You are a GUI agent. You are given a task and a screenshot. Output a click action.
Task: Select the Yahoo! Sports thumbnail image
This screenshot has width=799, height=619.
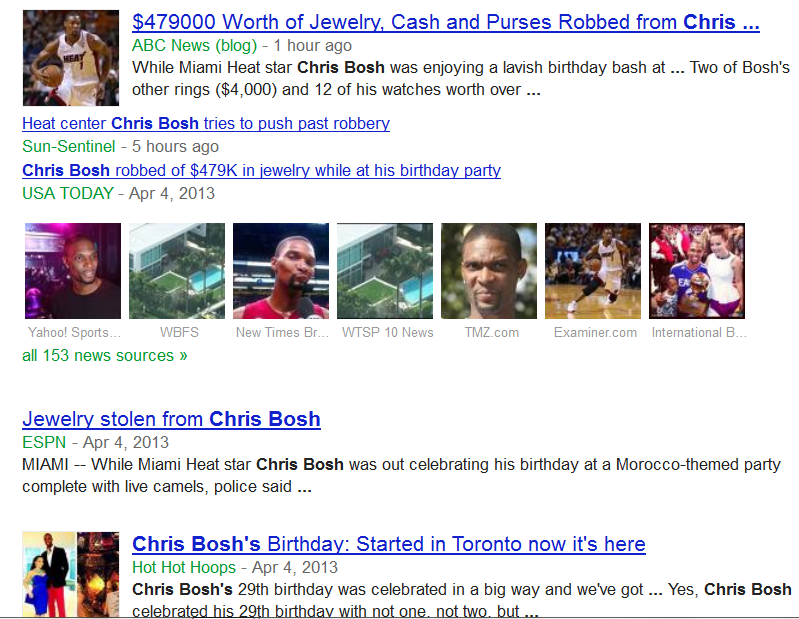(73, 271)
